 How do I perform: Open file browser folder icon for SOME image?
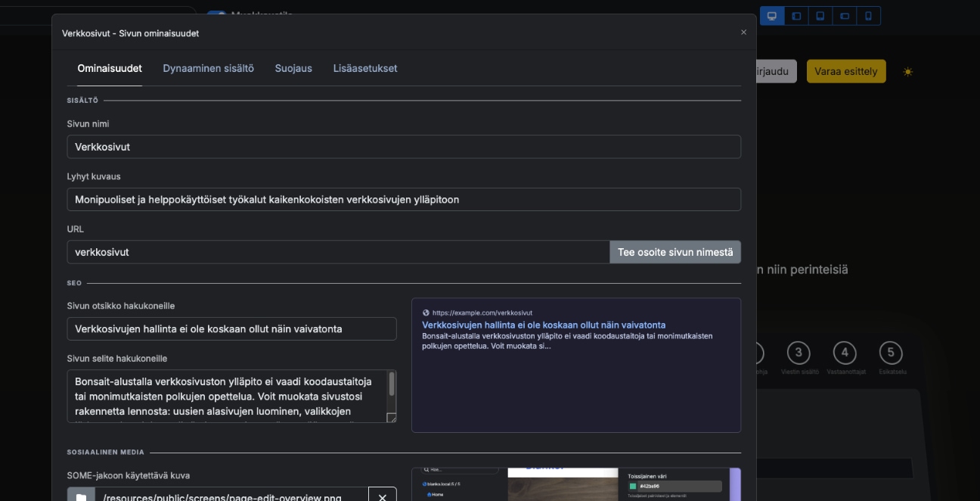pos(81,496)
